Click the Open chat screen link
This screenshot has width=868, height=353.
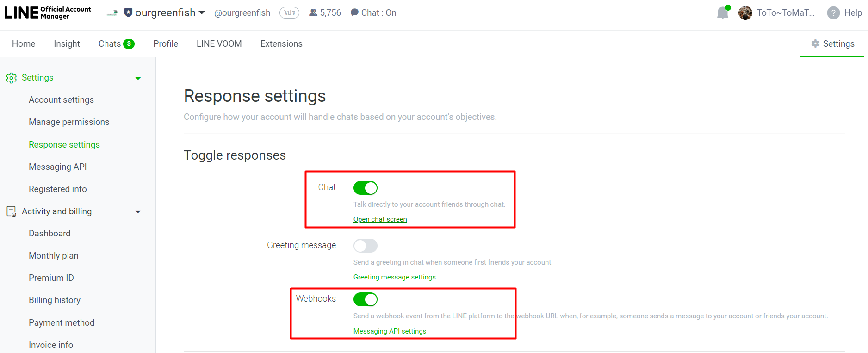point(380,219)
